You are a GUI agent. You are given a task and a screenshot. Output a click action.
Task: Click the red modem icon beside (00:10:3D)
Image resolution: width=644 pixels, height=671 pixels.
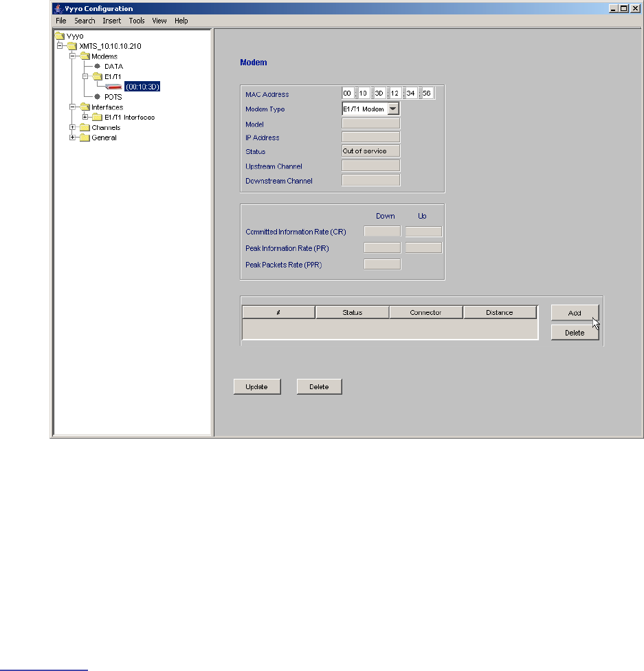[114, 87]
